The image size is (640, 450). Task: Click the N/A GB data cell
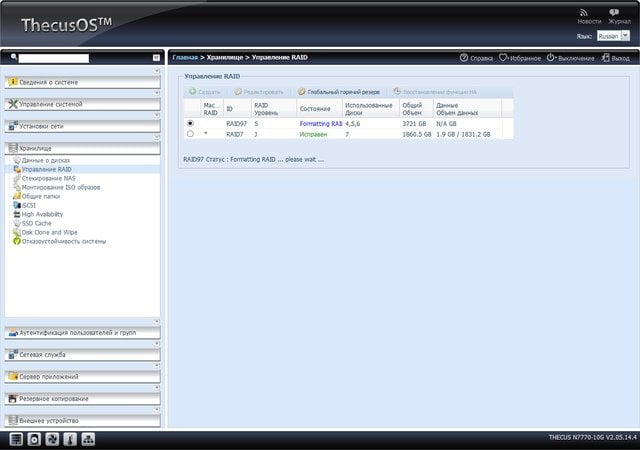tap(446, 124)
